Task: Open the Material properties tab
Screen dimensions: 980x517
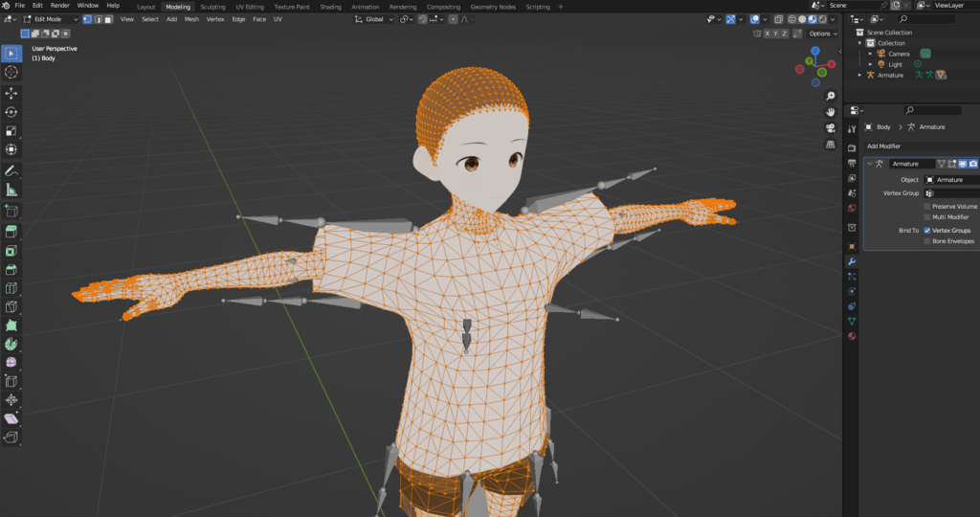Action: coord(852,336)
